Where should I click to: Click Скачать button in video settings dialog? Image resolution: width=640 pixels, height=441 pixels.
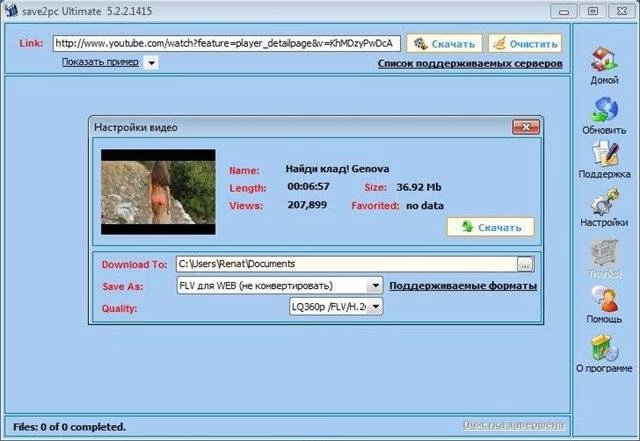(491, 227)
